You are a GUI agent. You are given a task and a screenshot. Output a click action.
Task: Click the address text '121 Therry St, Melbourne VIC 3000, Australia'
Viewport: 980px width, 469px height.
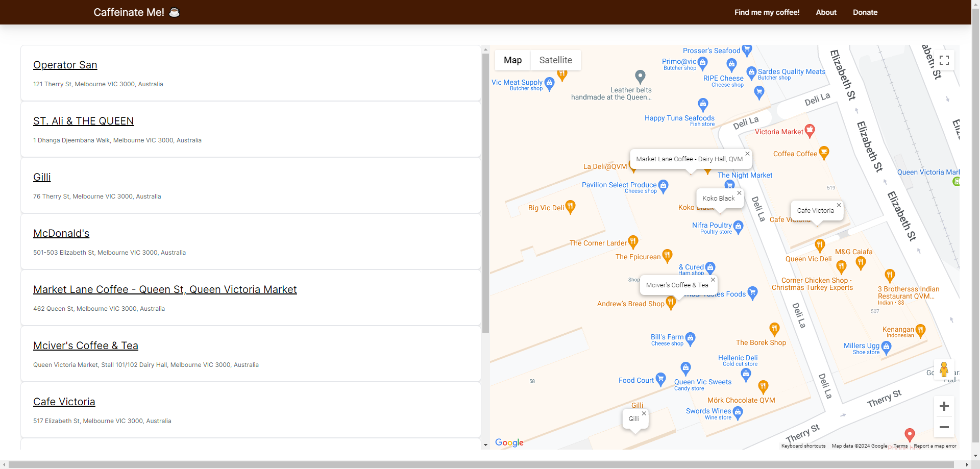coord(98,84)
